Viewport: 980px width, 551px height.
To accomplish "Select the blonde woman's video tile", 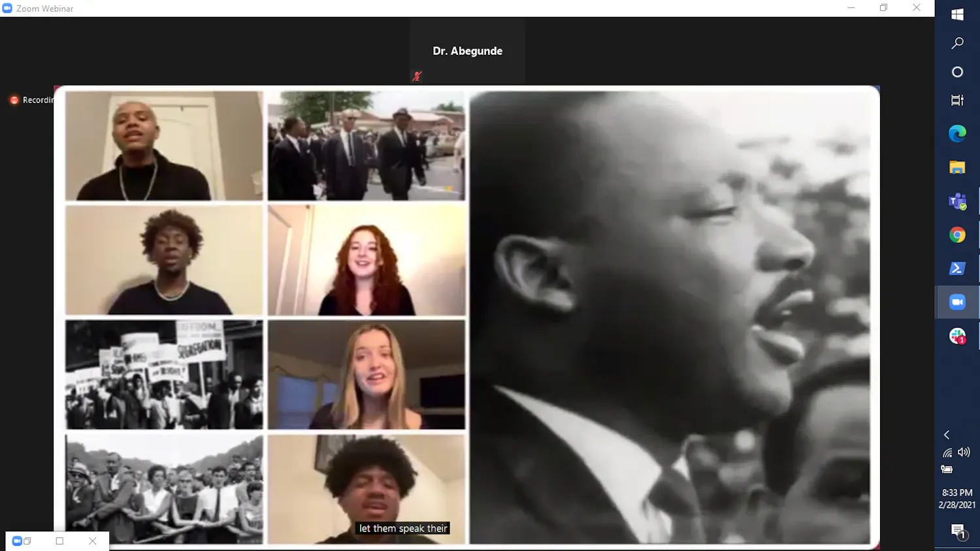I will [x=367, y=374].
